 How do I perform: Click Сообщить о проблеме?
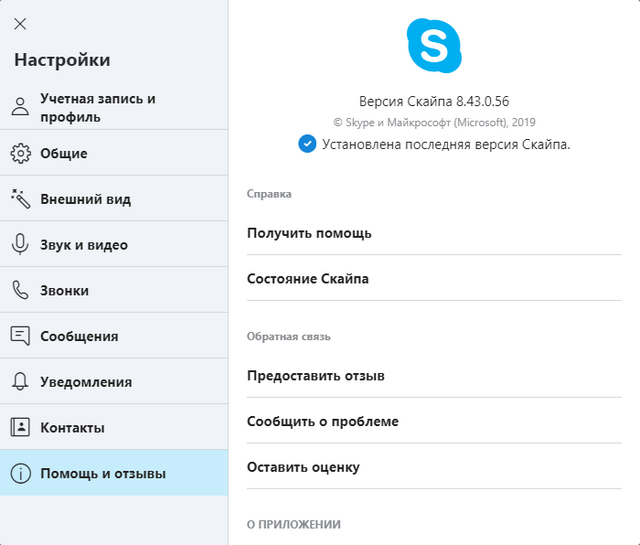pos(323,421)
